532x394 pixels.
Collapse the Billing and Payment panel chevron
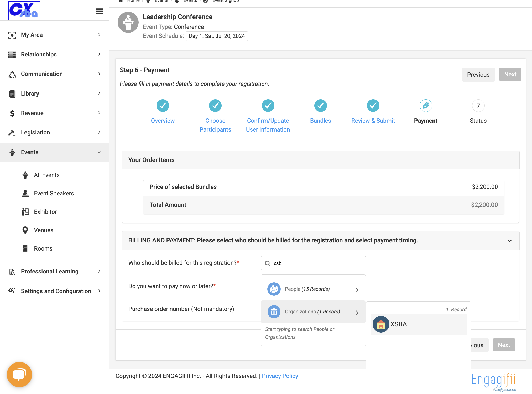(x=510, y=241)
